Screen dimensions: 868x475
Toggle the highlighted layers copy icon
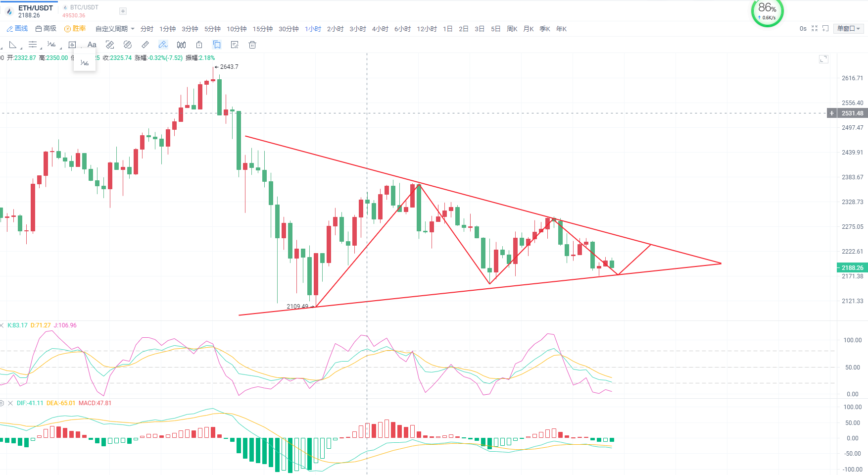217,45
